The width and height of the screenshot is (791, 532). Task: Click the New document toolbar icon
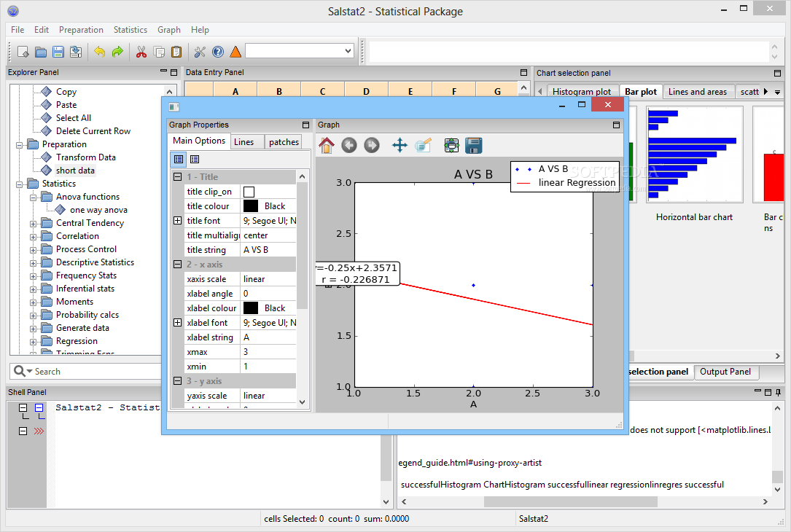coord(23,52)
